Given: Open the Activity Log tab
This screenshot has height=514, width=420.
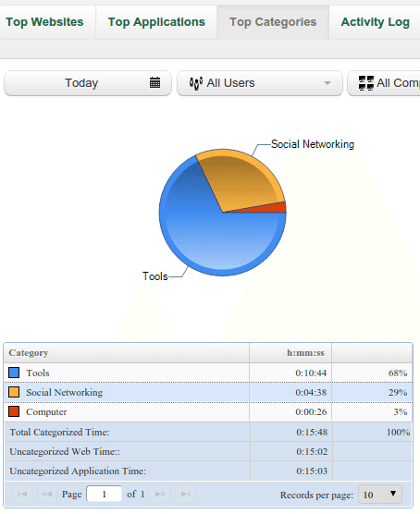Looking at the screenshot, I should click(x=375, y=22).
